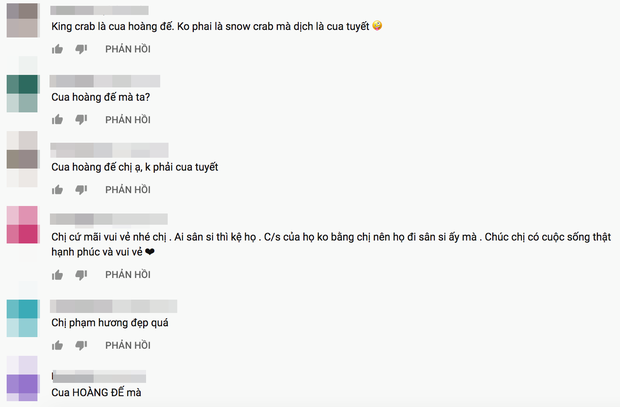Reply to the "Cua hoàng đế mà ta?" comment

coord(128,120)
